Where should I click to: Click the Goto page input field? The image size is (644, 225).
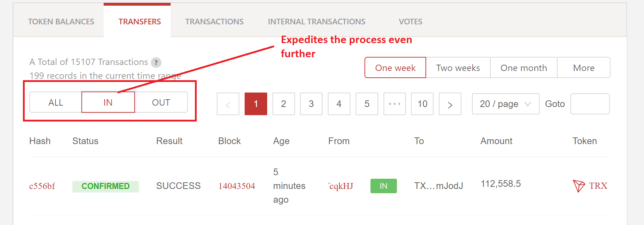click(x=590, y=104)
